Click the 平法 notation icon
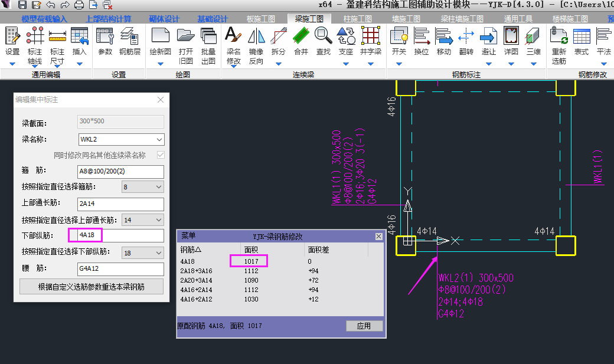 point(604,36)
